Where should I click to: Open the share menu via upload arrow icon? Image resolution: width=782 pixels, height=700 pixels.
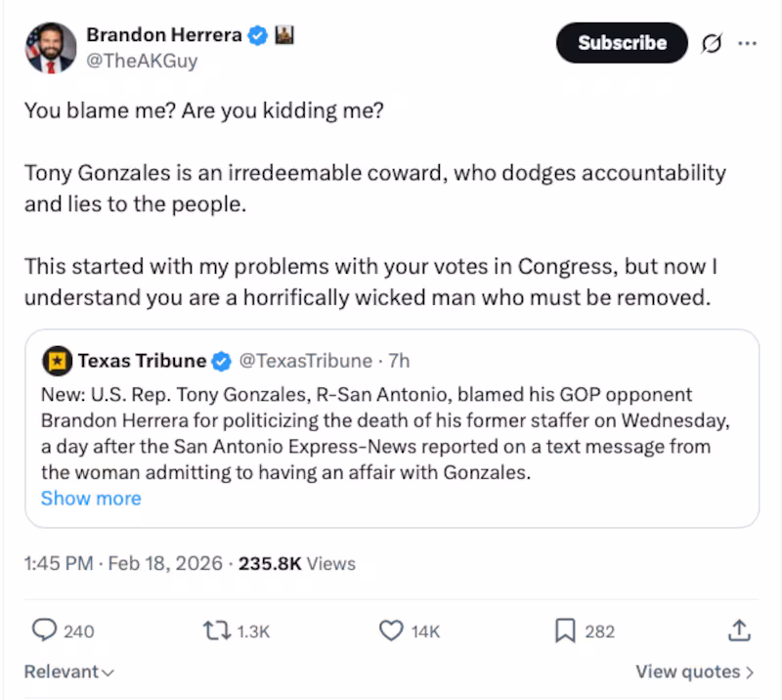point(741,631)
